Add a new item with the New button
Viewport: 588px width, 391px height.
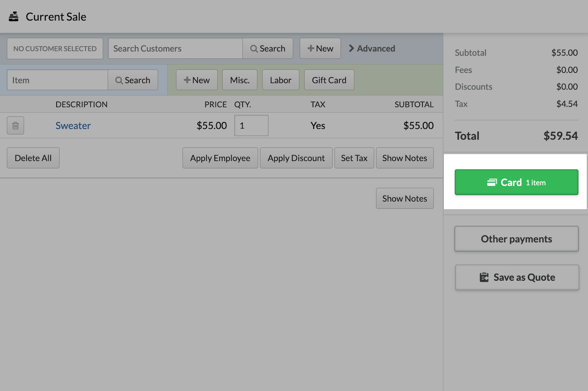pyautogui.click(x=197, y=80)
